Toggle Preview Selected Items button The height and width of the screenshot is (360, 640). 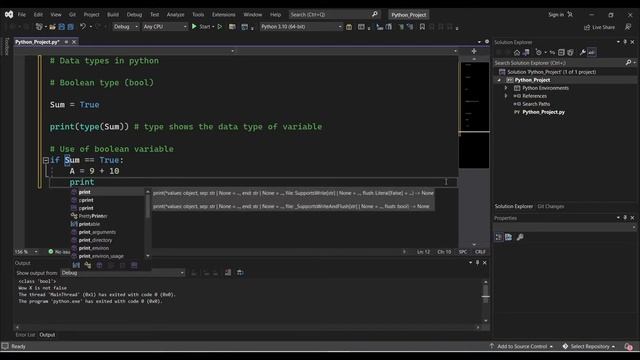pos(591,52)
